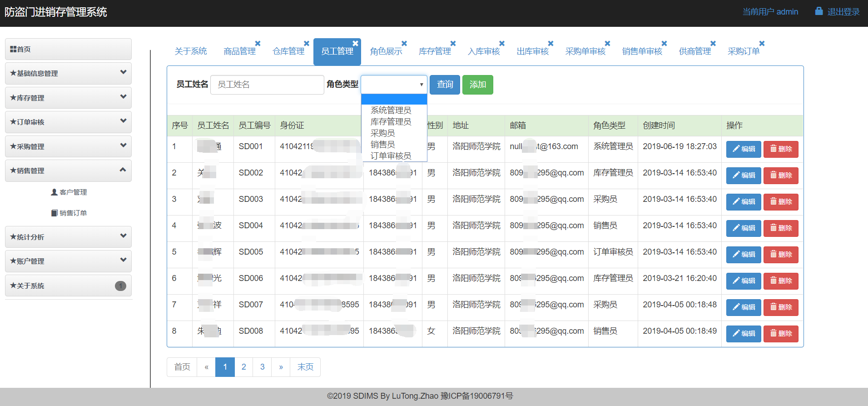Viewport: 868px width, 406px height.
Task: Expand the 统计分析 sidebar section
Action: (68, 237)
